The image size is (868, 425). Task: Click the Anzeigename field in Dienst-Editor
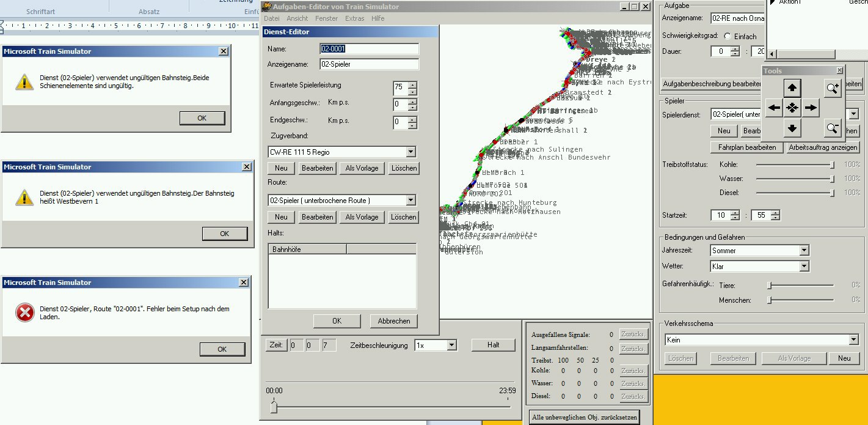369,64
